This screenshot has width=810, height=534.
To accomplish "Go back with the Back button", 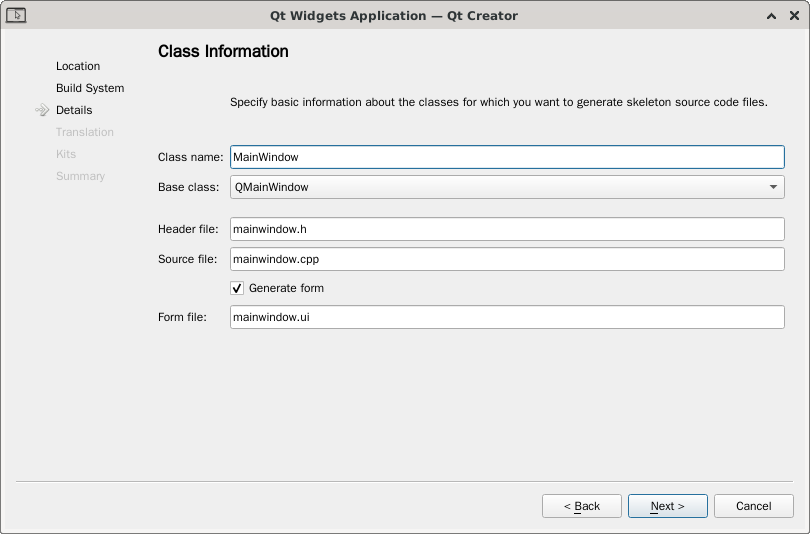I will [x=582, y=506].
